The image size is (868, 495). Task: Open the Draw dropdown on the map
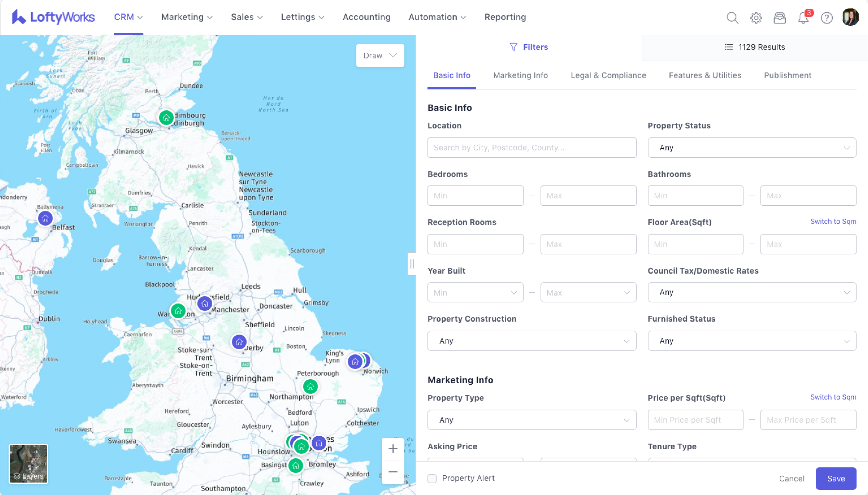380,55
